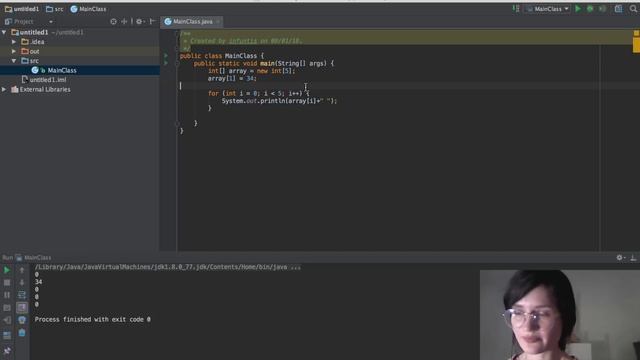Close the MainClass.java editor tab
640x360 pixels.
click(x=218, y=21)
